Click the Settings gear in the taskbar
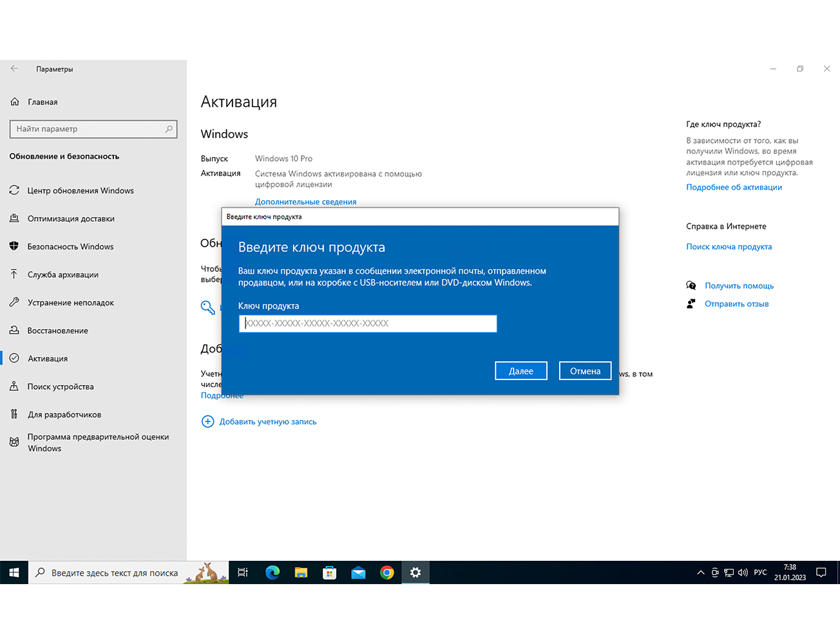Image resolution: width=840 pixels, height=644 pixels. [x=415, y=573]
